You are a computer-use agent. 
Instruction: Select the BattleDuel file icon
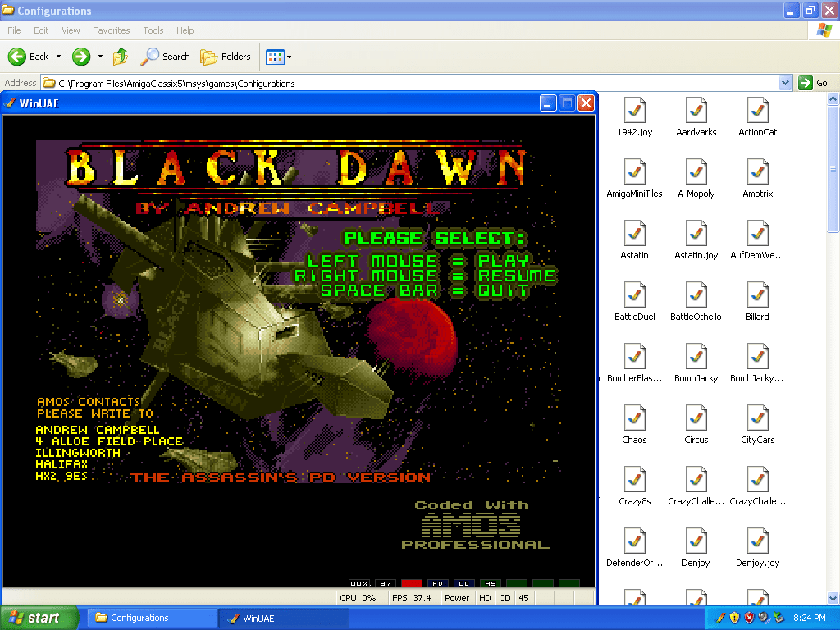click(634, 296)
